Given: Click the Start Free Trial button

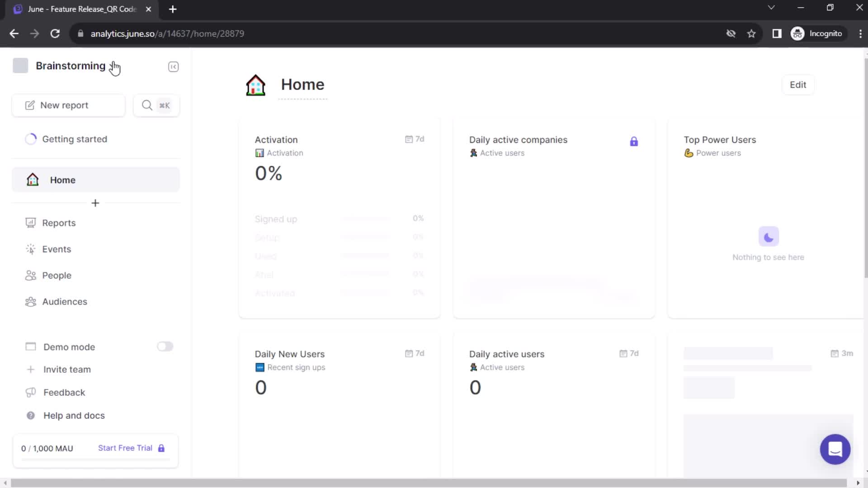Looking at the screenshot, I should 126,448.
